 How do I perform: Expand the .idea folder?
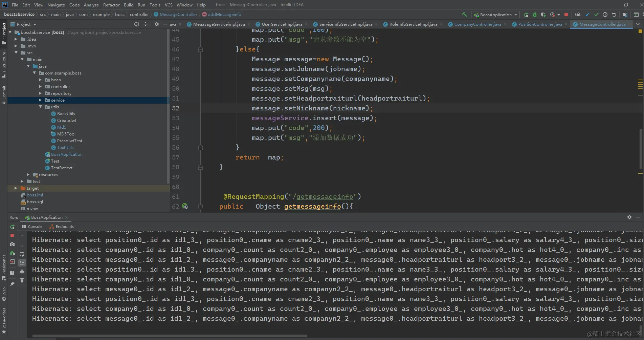16,39
